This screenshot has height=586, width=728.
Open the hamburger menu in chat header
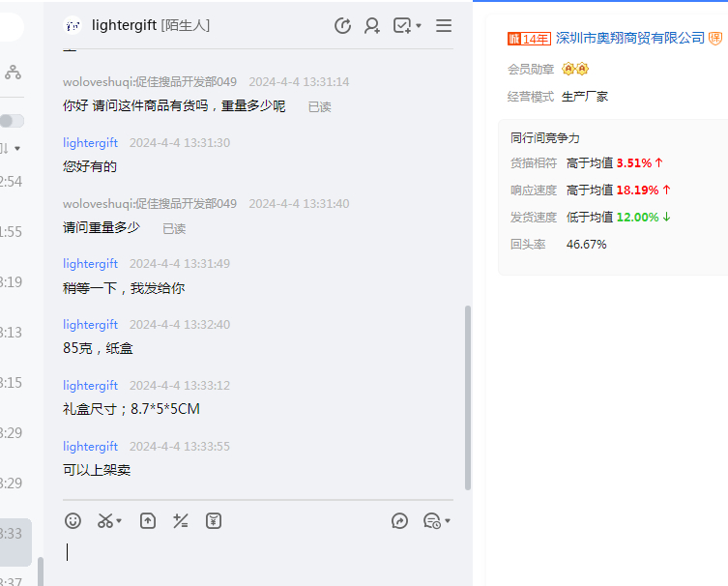(444, 26)
